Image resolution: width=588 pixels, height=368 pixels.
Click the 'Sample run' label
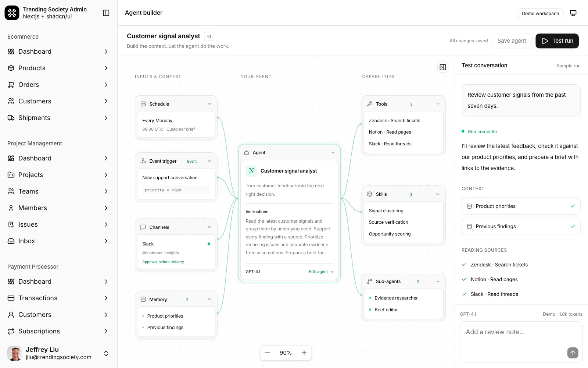point(569,66)
